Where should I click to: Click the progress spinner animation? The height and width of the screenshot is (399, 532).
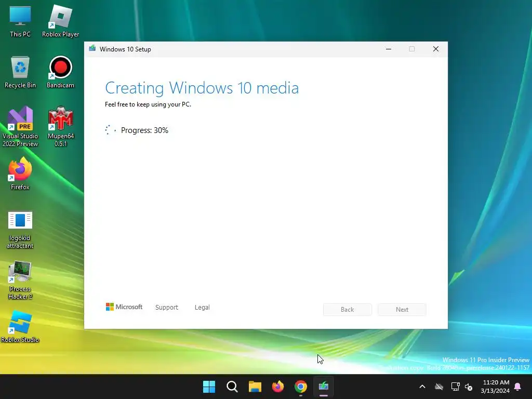click(x=111, y=130)
